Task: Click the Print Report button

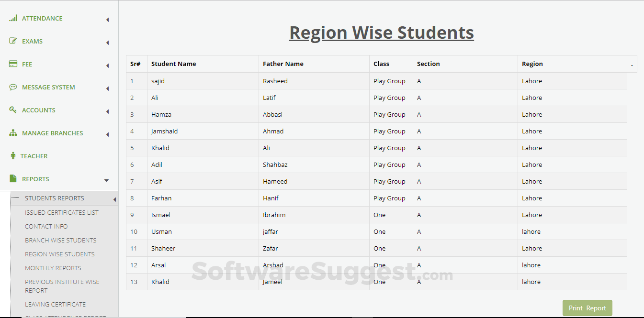Action: (588, 308)
